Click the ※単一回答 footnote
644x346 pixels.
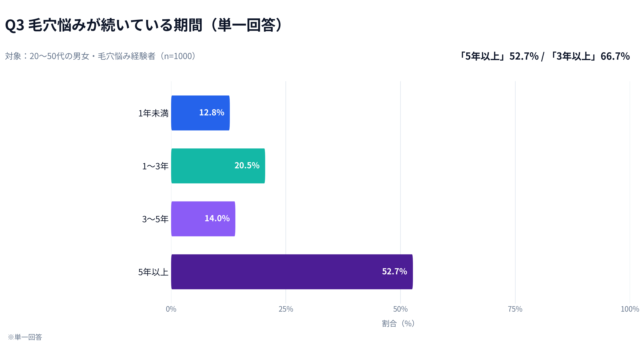[x=25, y=337]
